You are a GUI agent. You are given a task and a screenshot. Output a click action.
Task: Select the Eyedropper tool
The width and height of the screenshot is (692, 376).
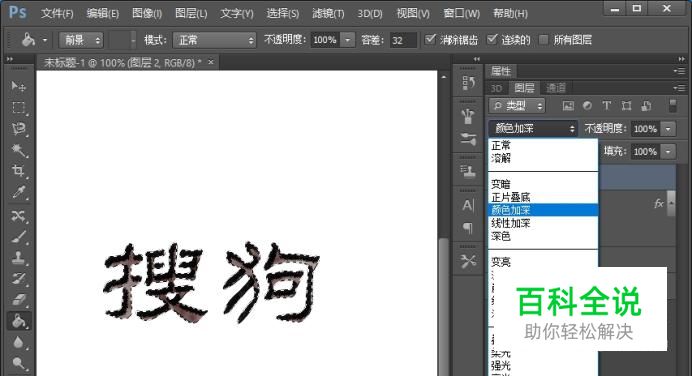18,192
